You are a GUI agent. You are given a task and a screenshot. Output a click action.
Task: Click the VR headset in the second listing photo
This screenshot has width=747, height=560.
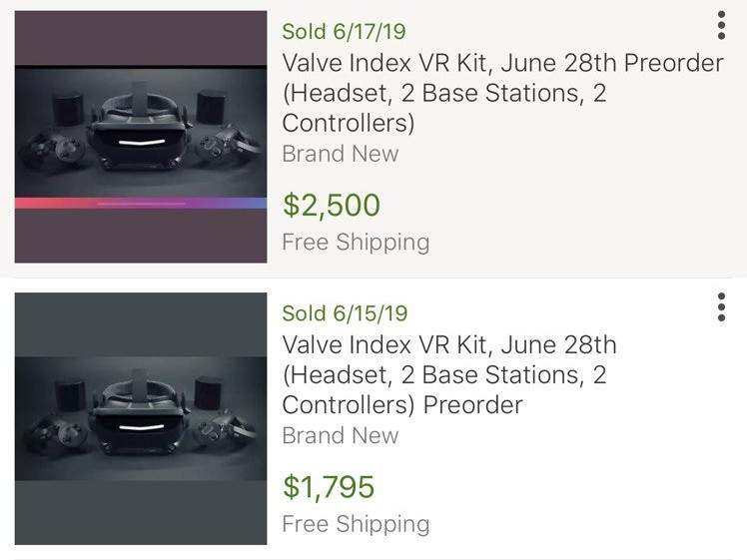click(140, 413)
